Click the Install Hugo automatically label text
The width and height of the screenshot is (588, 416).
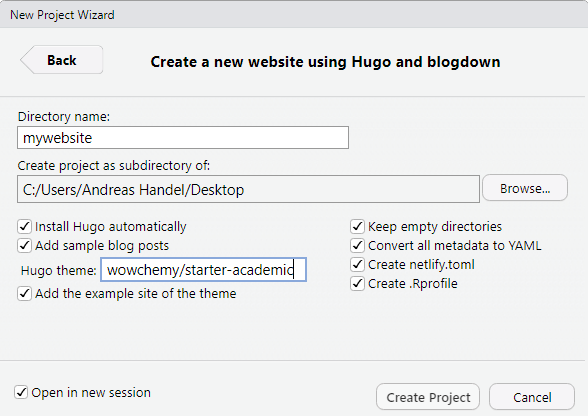click(111, 227)
